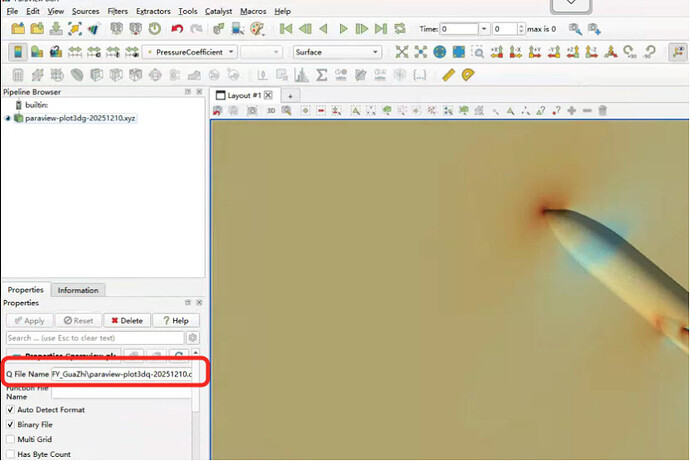Click the Reset Camera icon

pos(402,52)
